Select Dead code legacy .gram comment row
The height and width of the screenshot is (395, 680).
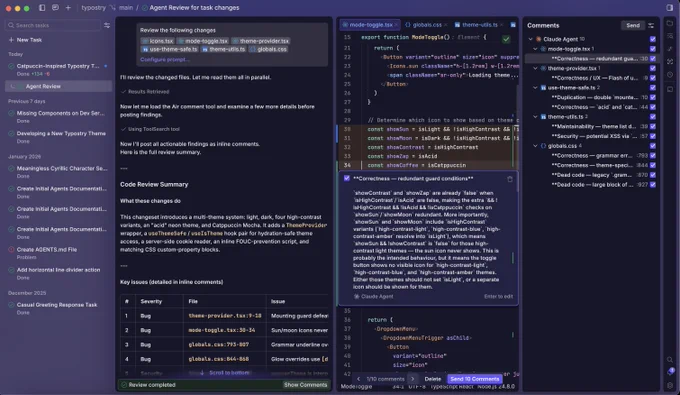pyautogui.click(x=592, y=175)
